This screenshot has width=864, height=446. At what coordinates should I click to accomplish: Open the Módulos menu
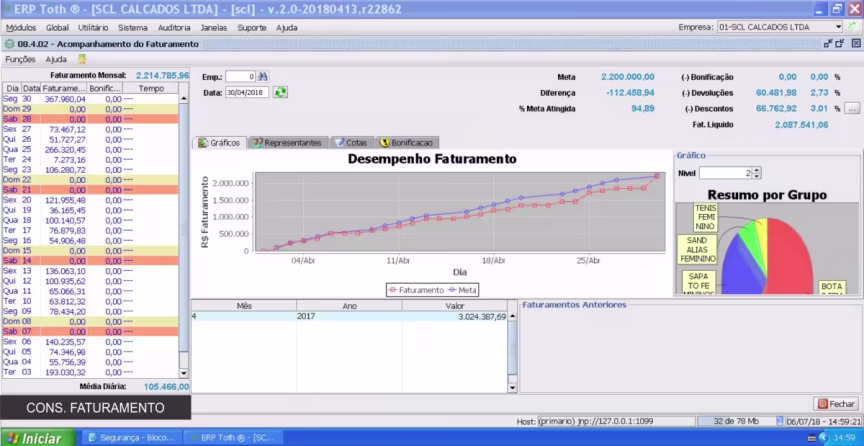pos(20,27)
